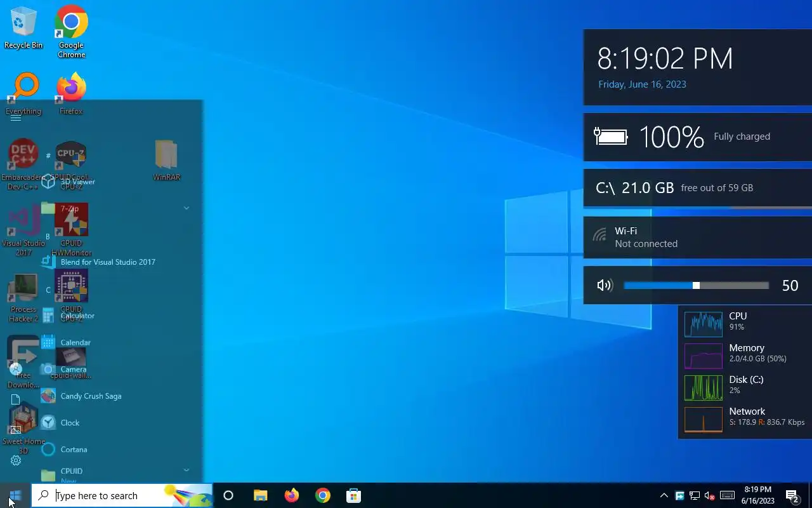Open the Windows Start button
Image resolution: width=812 pixels, height=508 pixels.
coord(16,495)
